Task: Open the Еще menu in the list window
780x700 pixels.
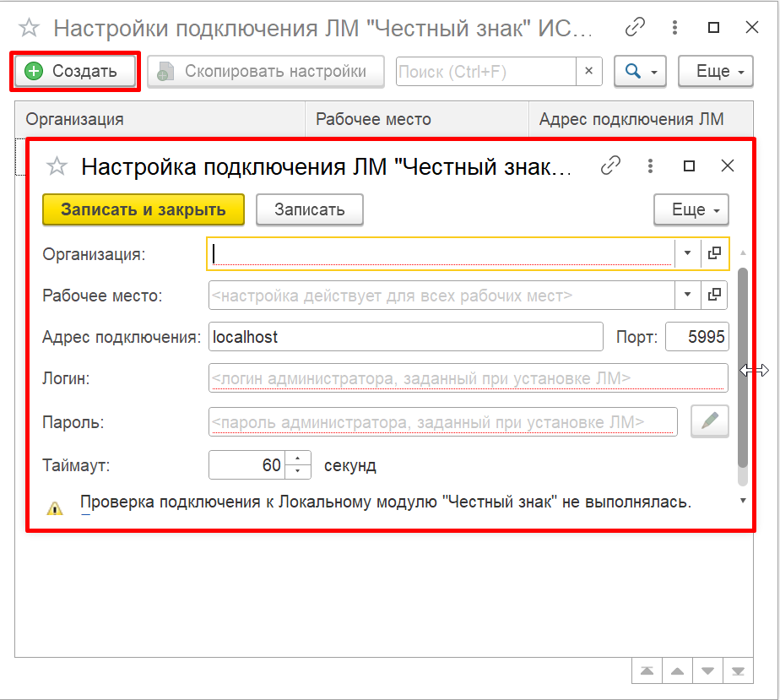Action: [x=715, y=72]
